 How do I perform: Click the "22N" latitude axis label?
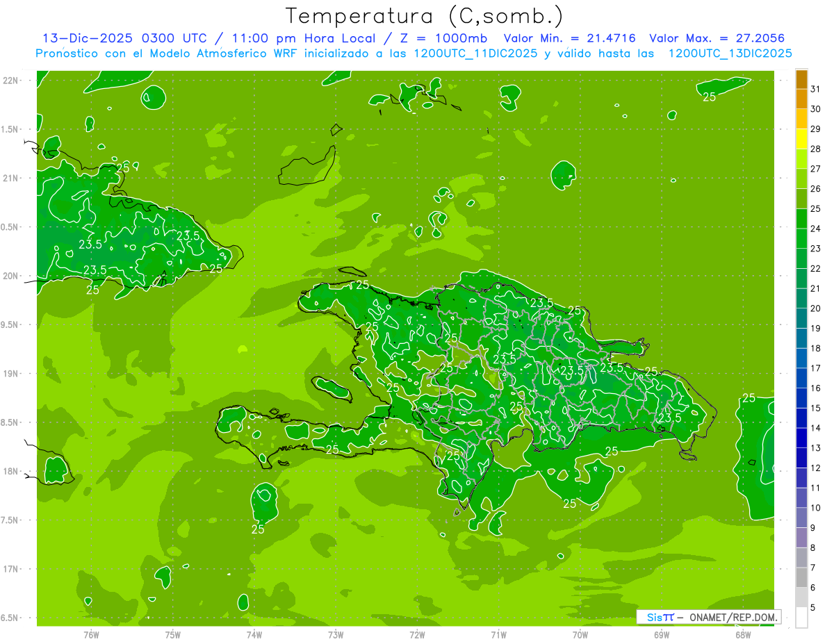tap(10, 81)
